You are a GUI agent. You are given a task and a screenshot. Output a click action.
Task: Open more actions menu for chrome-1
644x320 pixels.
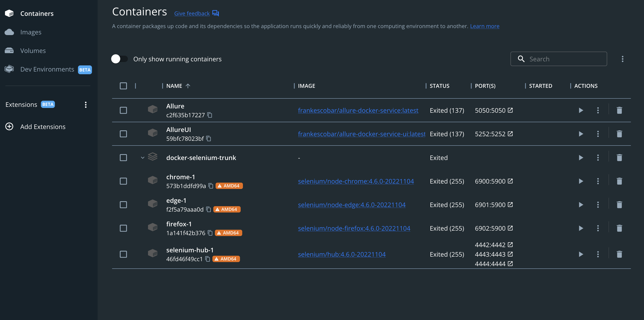[598, 181]
